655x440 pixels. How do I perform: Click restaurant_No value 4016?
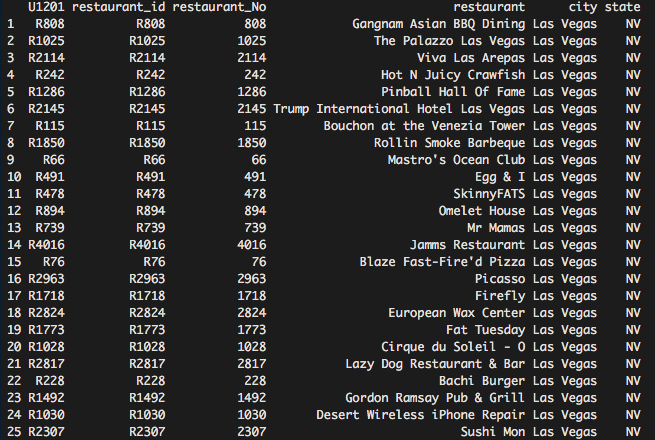coord(251,245)
